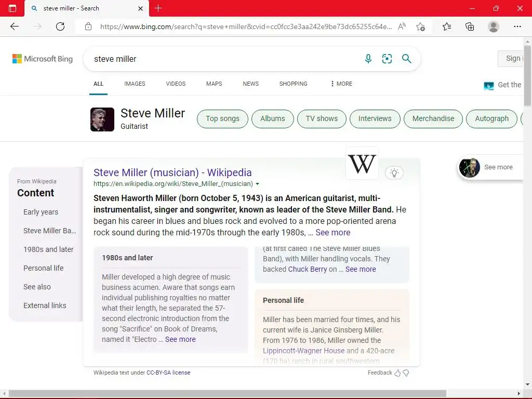Click the scroll right arrow

click(x=519, y=394)
